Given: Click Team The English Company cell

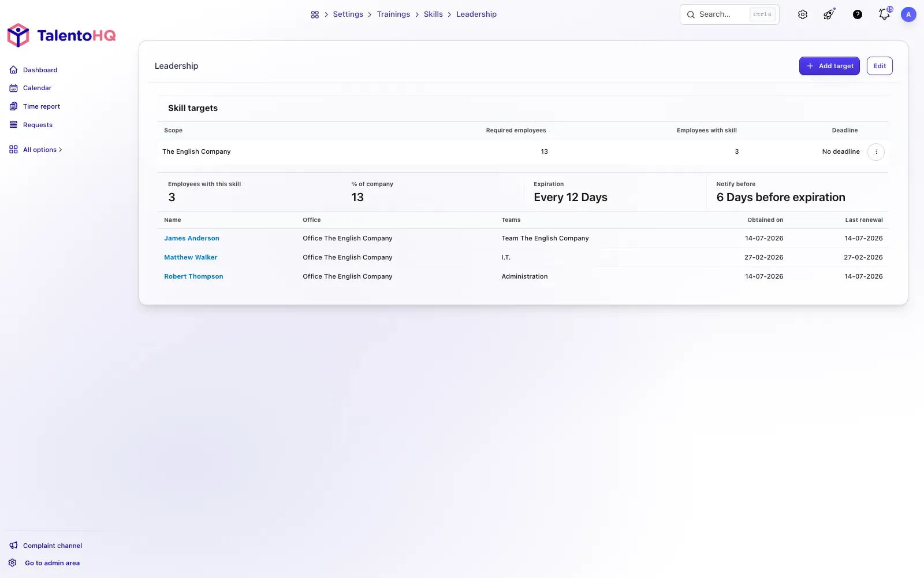Looking at the screenshot, I should click(x=545, y=238).
